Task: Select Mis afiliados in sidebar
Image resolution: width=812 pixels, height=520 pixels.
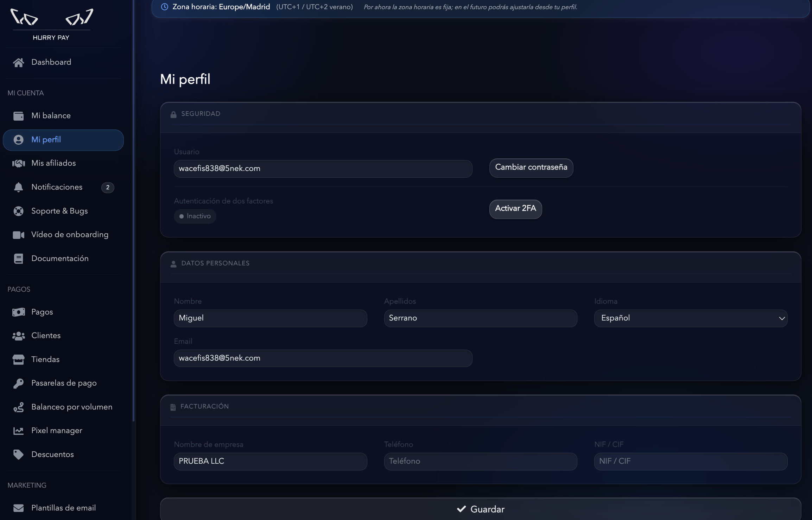Action: pyautogui.click(x=63, y=163)
